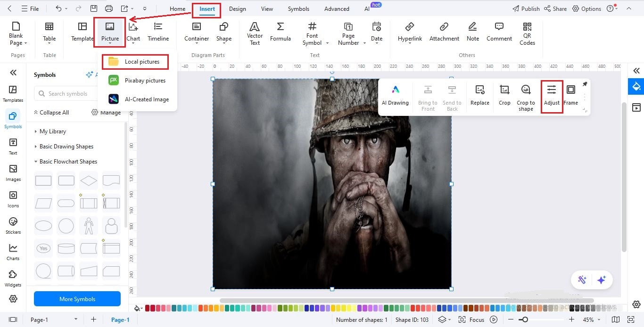Click the Shape icon in ribbon
Screen dimensions: 644x327
pos(224,27)
